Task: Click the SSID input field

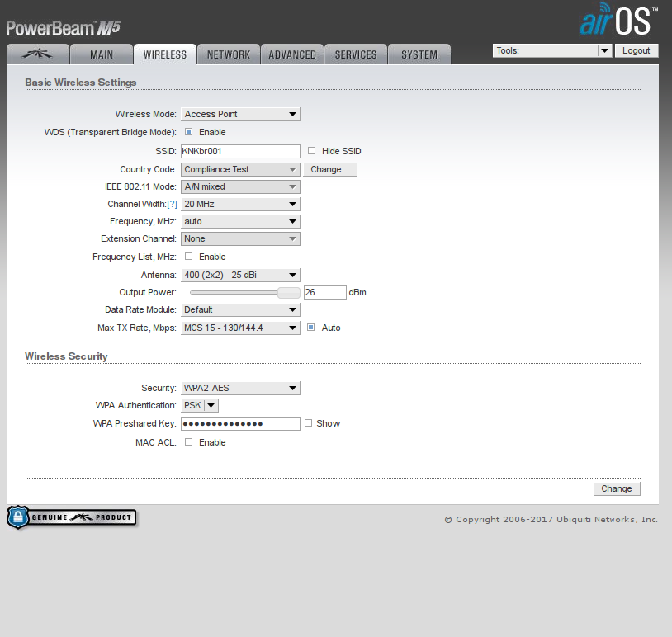Action: pos(240,151)
